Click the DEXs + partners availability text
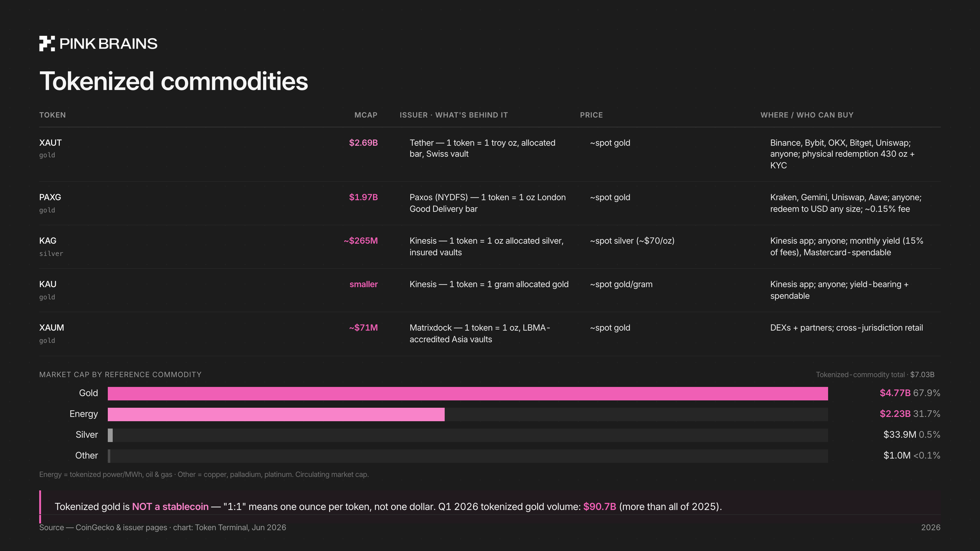The height and width of the screenshot is (551, 980). click(x=846, y=328)
